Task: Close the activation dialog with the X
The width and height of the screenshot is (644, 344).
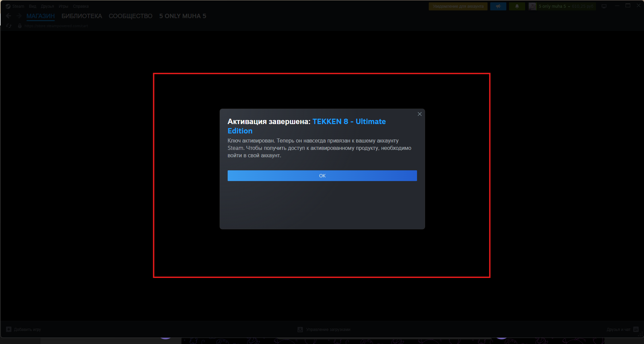Action: pyautogui.click(x=419, y=114)
